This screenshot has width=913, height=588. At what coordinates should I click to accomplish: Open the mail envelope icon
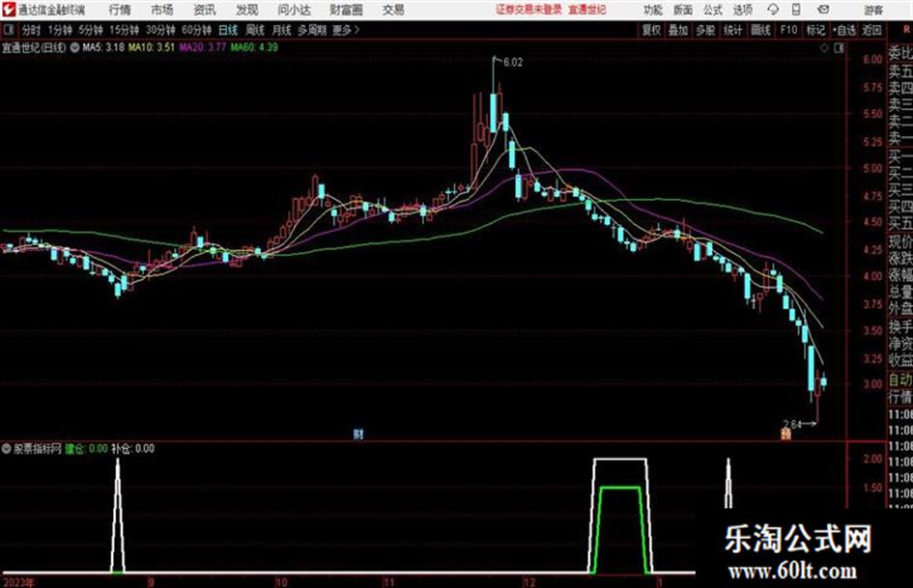pyautogui.click(x=823, y=10)
